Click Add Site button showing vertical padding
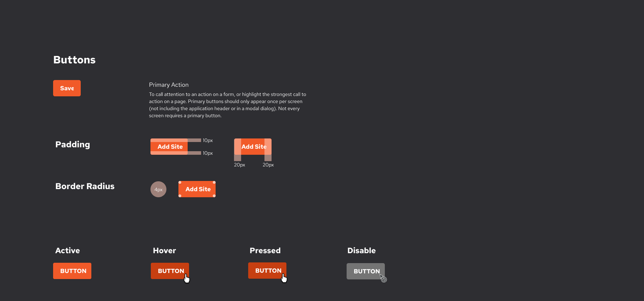 (x=169, y=147)
